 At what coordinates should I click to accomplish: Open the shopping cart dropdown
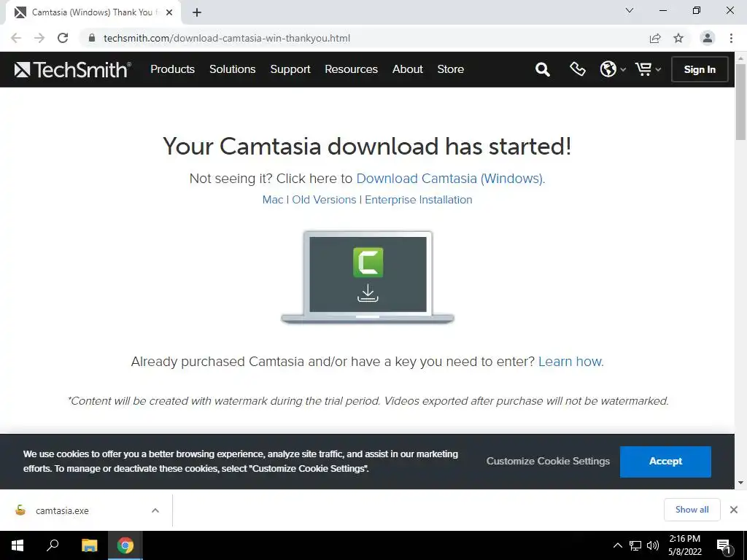point(648,69)
